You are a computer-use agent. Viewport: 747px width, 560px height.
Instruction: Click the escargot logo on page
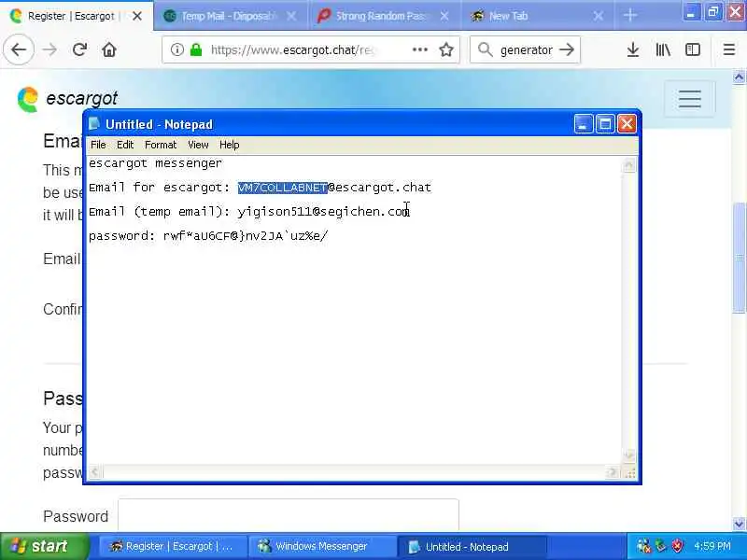click(x=66, y=99)
